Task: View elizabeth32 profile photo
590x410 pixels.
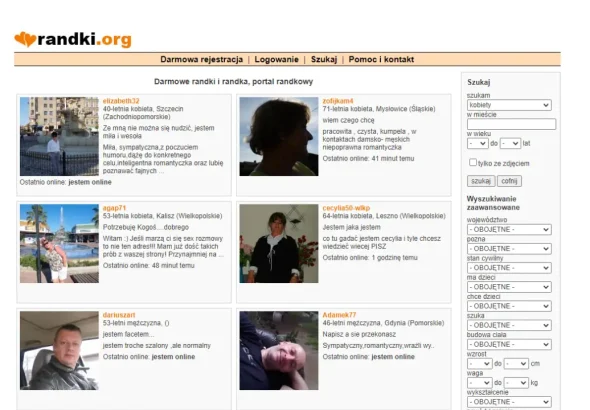Action: click(x=59, y=137)
